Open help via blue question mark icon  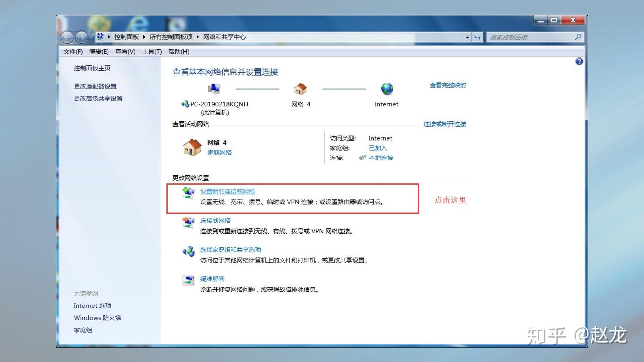pos(579,61)
